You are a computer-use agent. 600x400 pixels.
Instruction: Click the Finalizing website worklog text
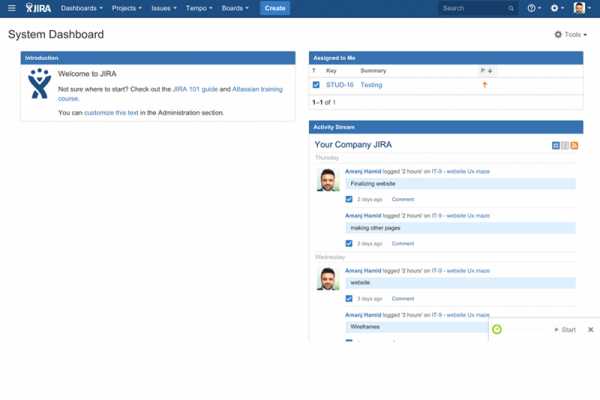pos(373,184)
